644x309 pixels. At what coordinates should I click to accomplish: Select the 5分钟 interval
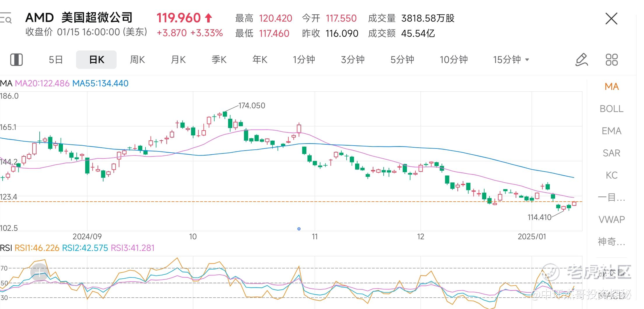tap(402, 60)
